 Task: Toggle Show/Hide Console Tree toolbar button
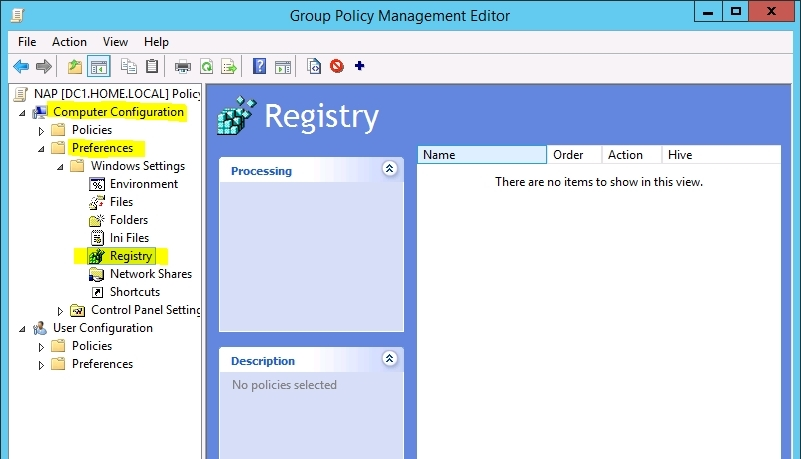(x=99, y=67)
